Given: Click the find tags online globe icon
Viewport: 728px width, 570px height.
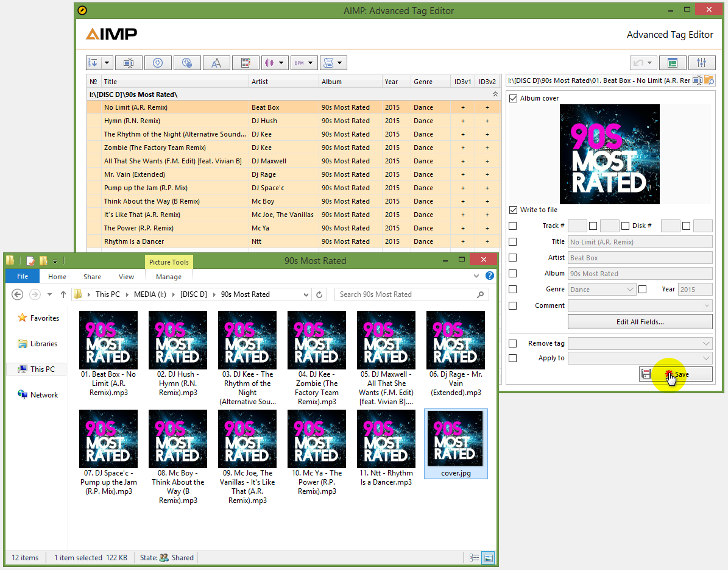Looking at the screenshot, I should pyautogui.click(x=187, y=63).
